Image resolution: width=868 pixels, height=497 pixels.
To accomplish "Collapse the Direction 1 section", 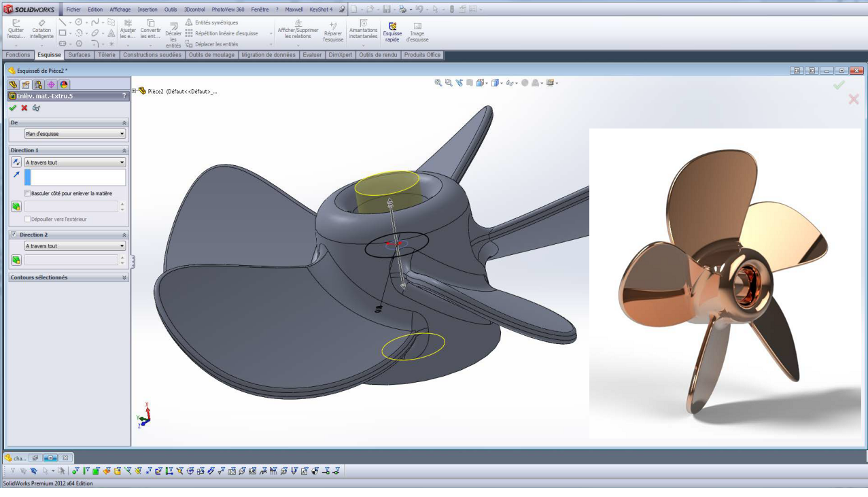I will click(x=124, y=150).
